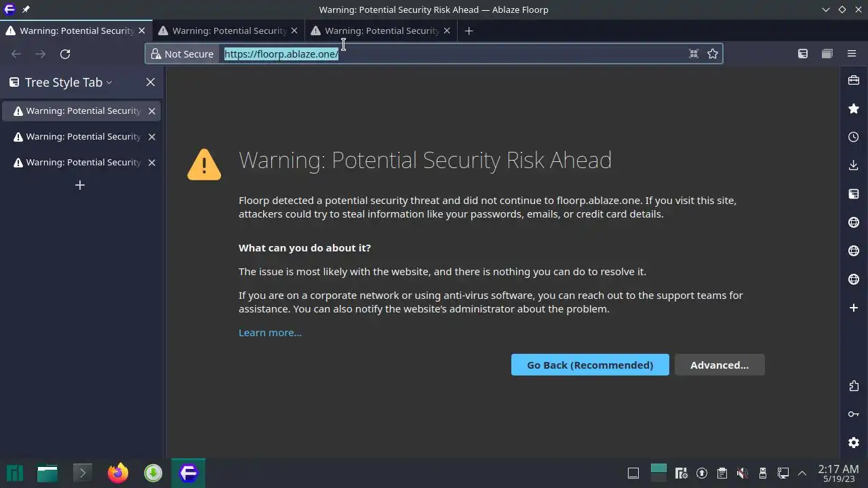Add a new tab in Tree Style Tab sidebar

point(79,185)
